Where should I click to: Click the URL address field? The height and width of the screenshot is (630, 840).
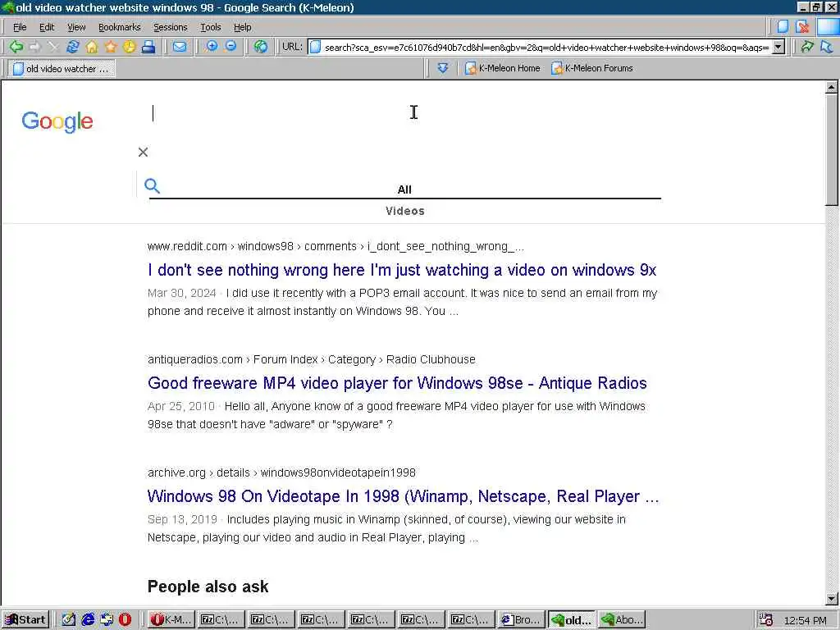coord(540,47)
